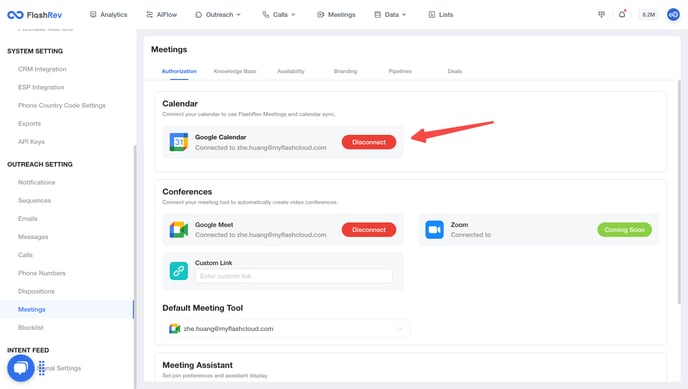Disconnect Google Calendar
This screenshot has width=688, height=389.
(369, 142)
